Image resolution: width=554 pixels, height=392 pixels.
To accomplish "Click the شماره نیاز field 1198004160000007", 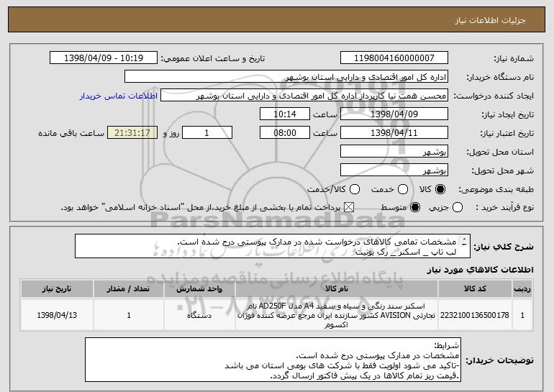I will point(394,58).
